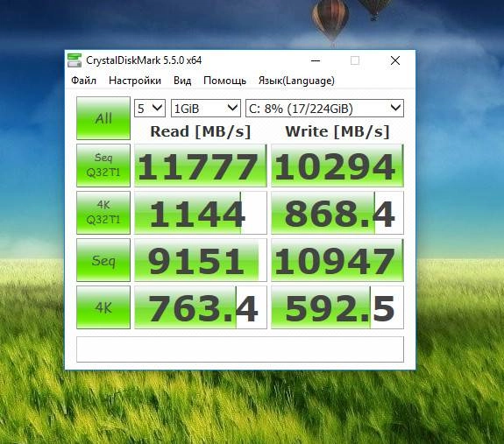Start the Seq Q32T1 benchmark
This screenshot has width=504, height=444.
pyautogui.click(x=103, y=166)
